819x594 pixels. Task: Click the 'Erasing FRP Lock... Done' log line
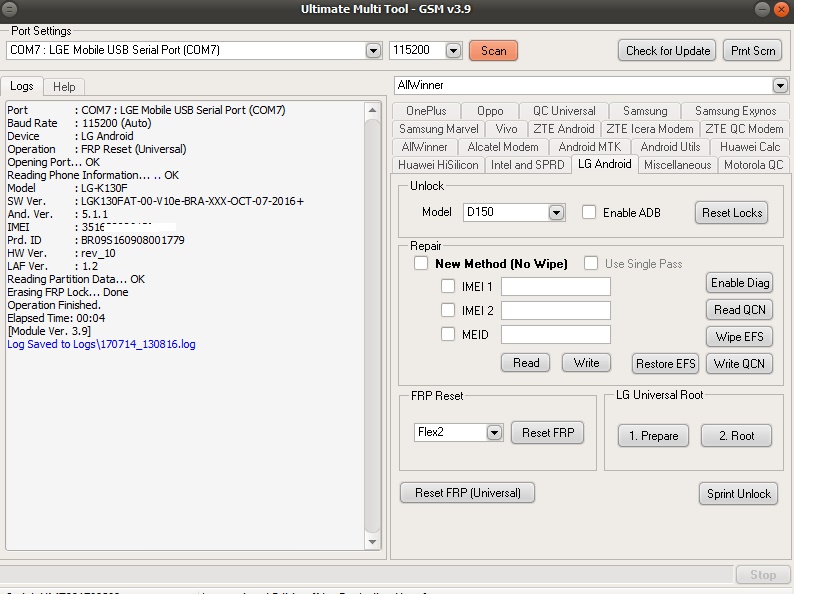click(68, 292)
